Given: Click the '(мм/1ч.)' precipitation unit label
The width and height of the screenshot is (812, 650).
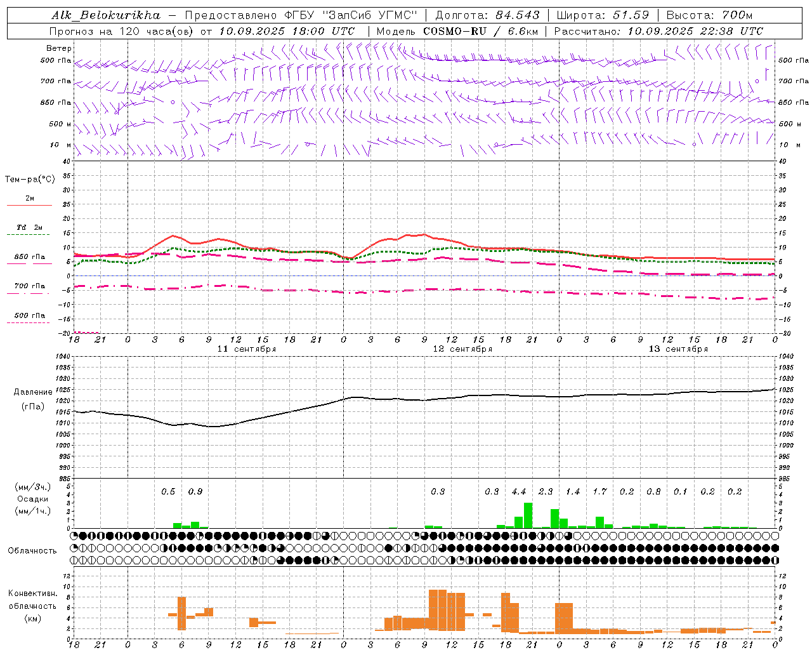Looking at the screenshot, I should pos(33,511).
